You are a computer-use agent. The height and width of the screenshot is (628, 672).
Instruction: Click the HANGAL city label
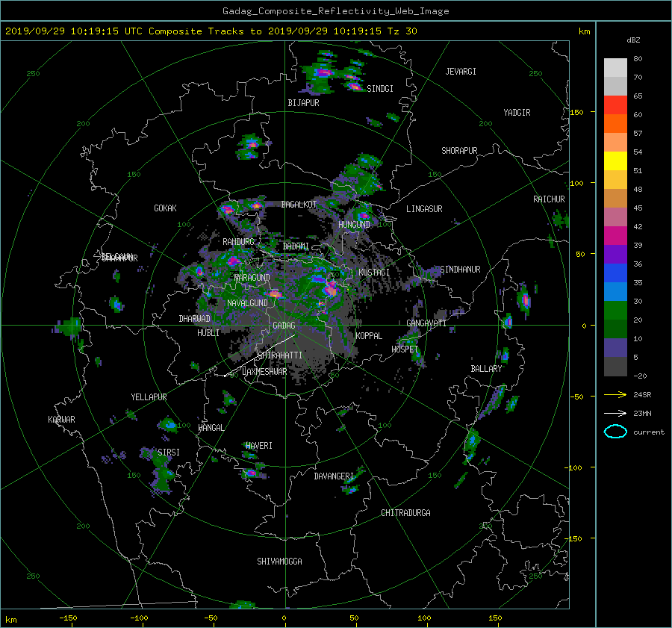[x=211, y=428]
